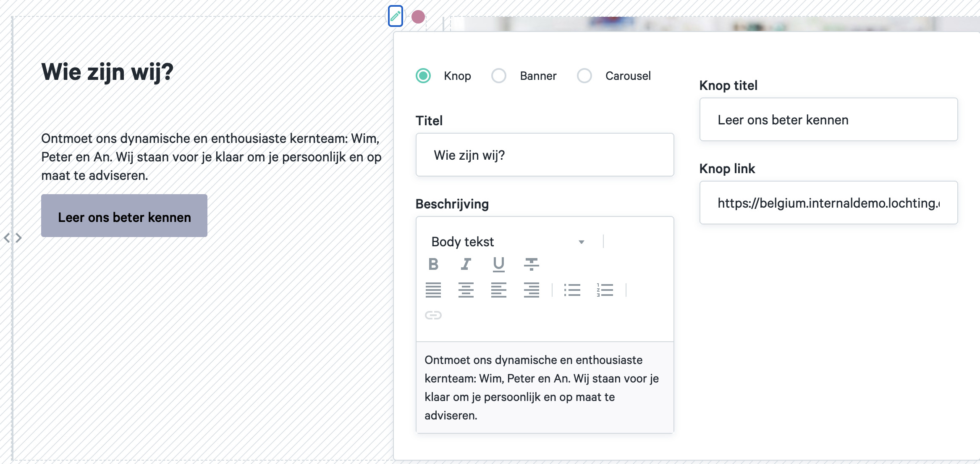Align description text right
Viewport: 980px width, 464px height.
coord(531,290)
